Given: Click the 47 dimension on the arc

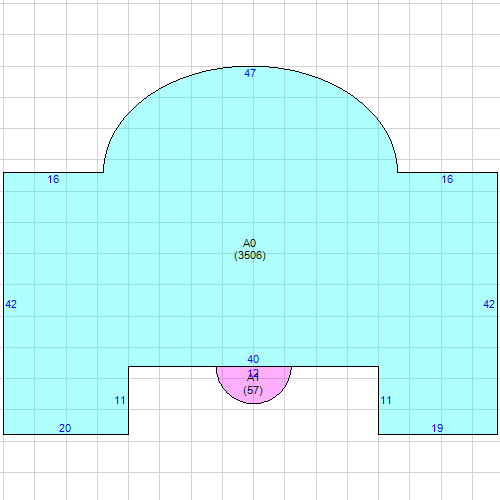Looking at the screenshot, I should [250, 73].
